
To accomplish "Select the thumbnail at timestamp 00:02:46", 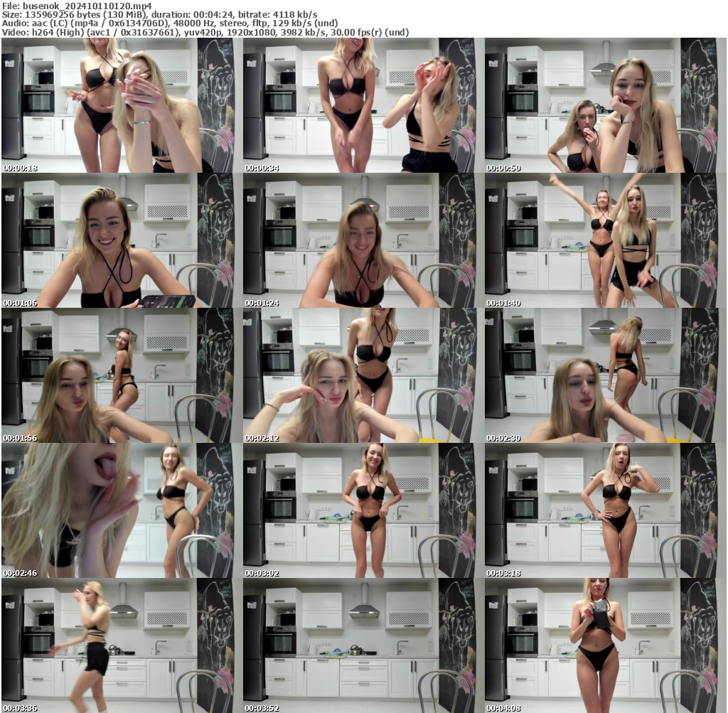I will point(121,510).
